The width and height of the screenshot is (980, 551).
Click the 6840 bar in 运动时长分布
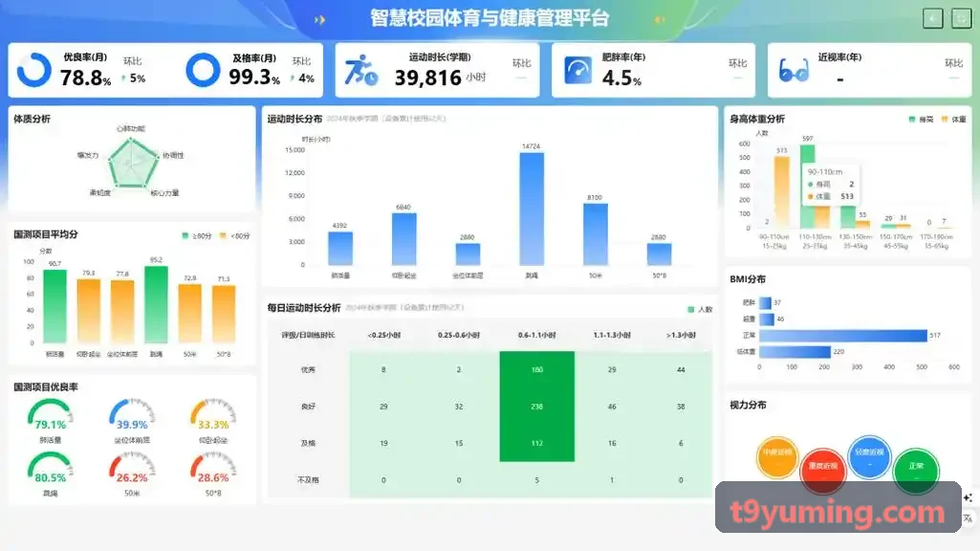404,239
